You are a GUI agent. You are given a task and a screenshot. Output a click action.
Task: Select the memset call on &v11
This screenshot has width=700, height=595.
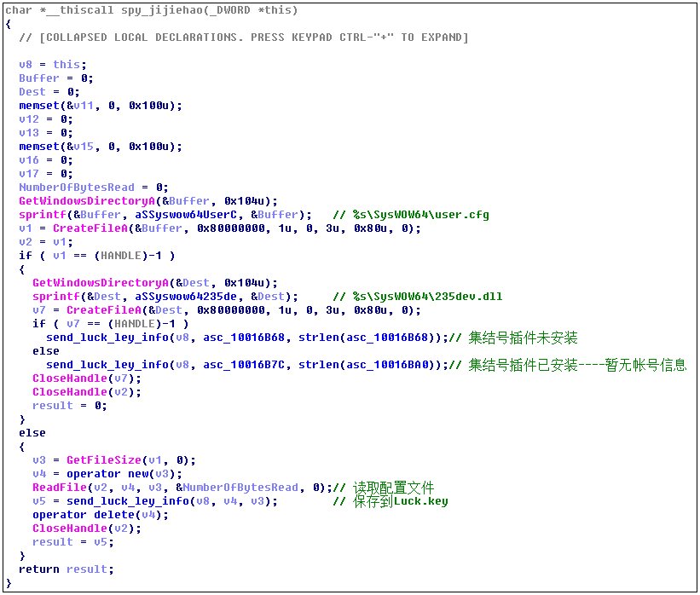101,106
